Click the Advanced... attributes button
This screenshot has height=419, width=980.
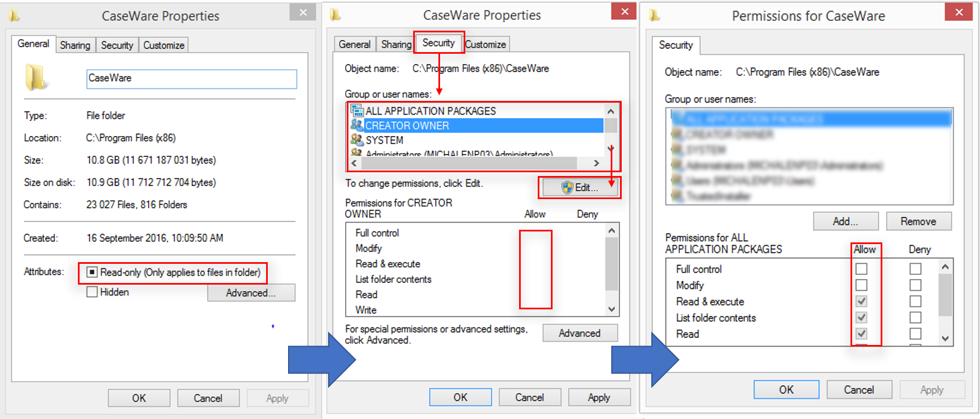pyautogui.click(x=251, y=293)
